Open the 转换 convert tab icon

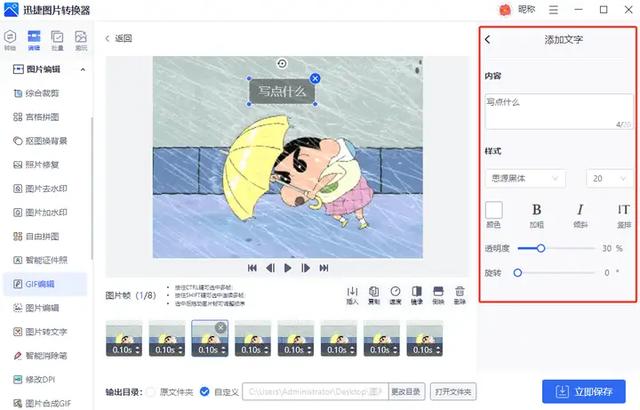10,40
